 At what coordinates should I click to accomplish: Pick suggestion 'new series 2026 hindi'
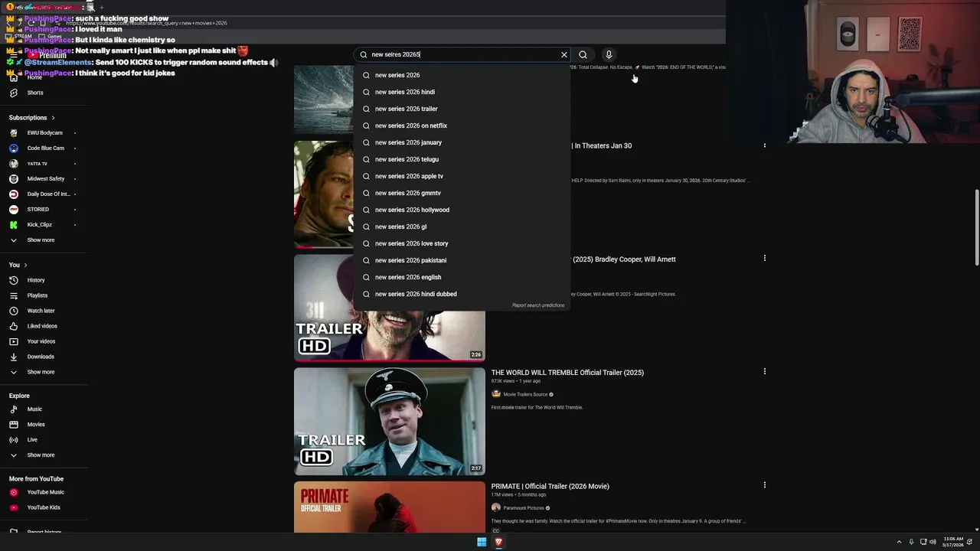(x=462, y=92)
